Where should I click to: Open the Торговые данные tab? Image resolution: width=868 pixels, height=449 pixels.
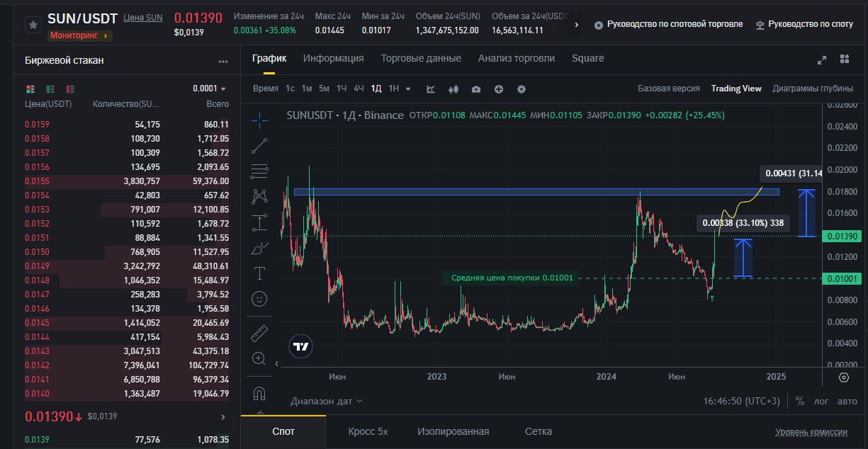(x=421, y=58)
